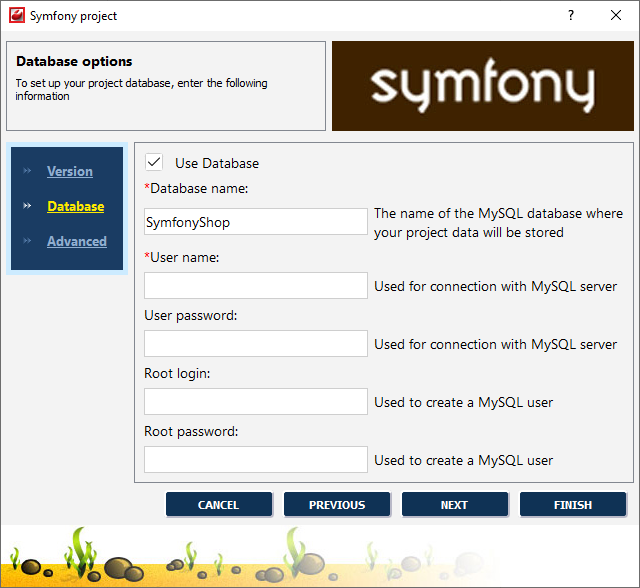Open the Advanced step link
The image size is (640, 588).
click(77, 242)
